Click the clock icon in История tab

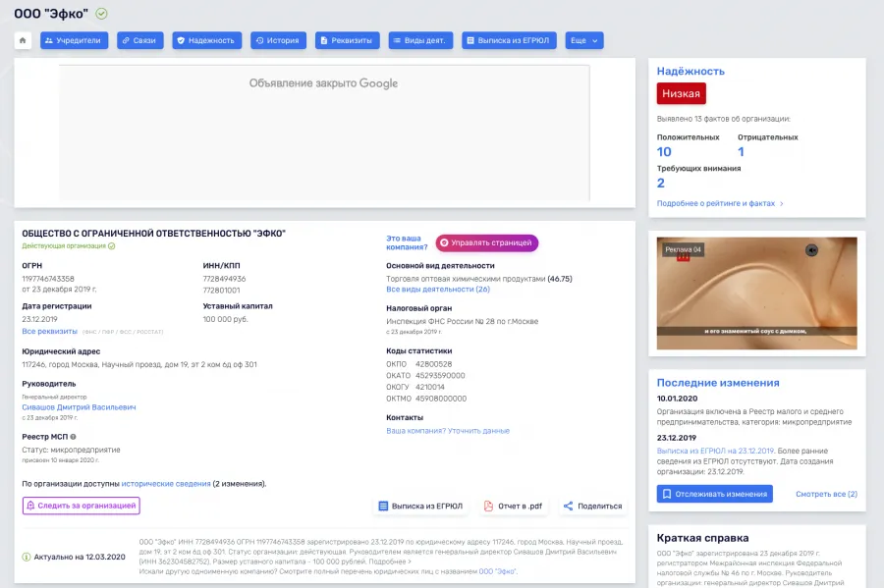[259, 40]
